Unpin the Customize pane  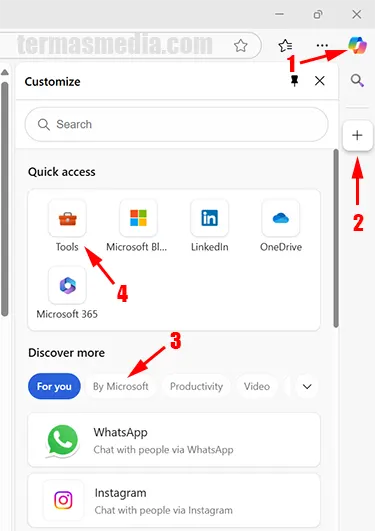point(294,81)
